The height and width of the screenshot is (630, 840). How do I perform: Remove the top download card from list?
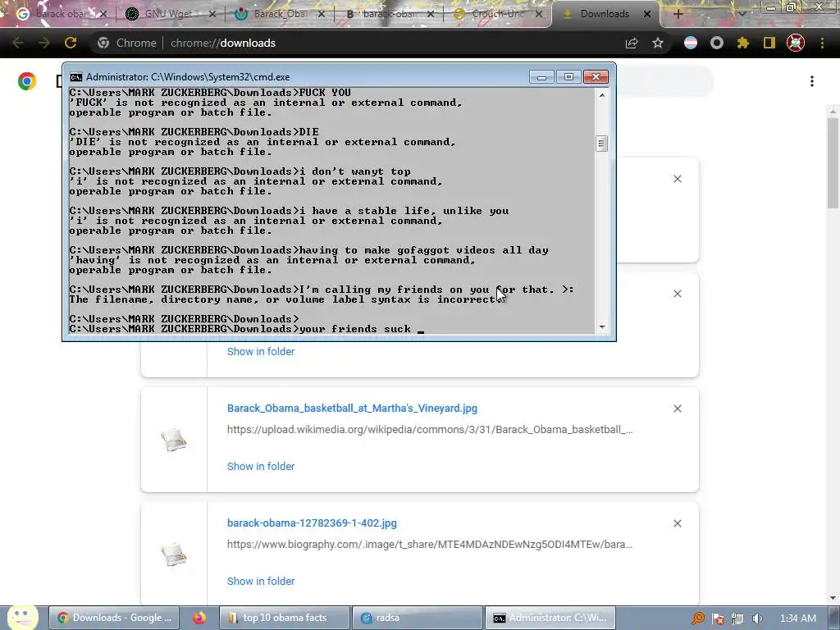click(678, 179)
